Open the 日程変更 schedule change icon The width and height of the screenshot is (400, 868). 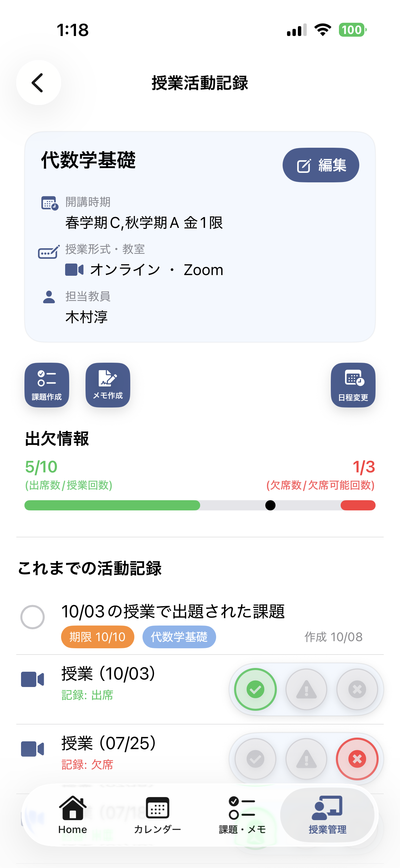(353, 385)
